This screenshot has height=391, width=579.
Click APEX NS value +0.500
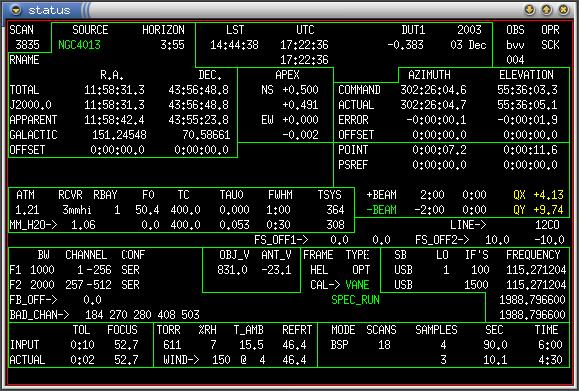click(300, 90)
